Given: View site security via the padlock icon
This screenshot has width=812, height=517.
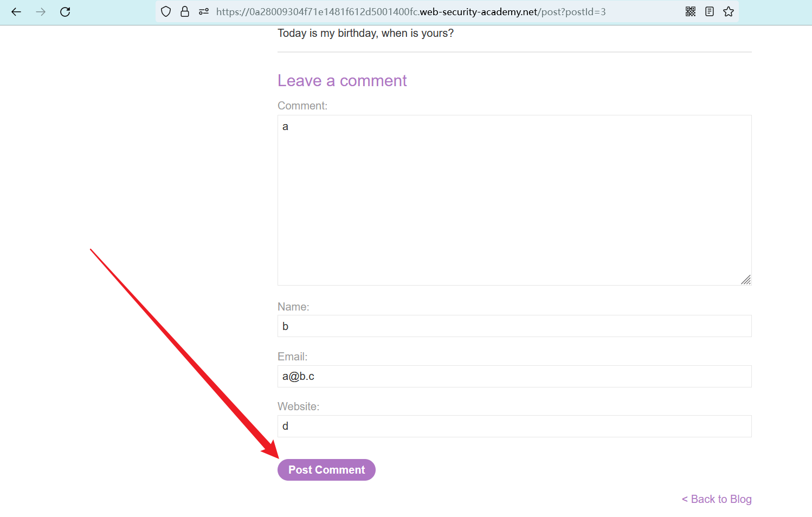Looking at the screenshot, I should pos(185,11).
